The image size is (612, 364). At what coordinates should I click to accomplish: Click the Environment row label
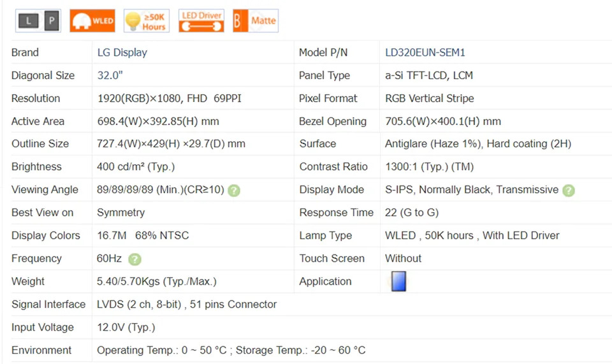41,350
